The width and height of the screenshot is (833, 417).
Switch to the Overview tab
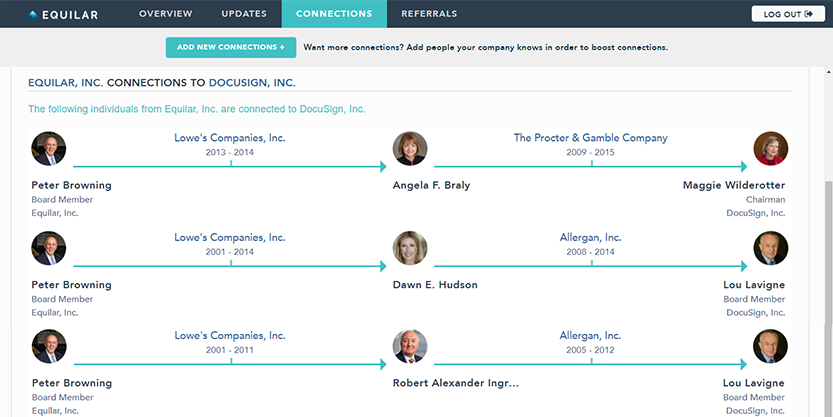pos(166,14)
